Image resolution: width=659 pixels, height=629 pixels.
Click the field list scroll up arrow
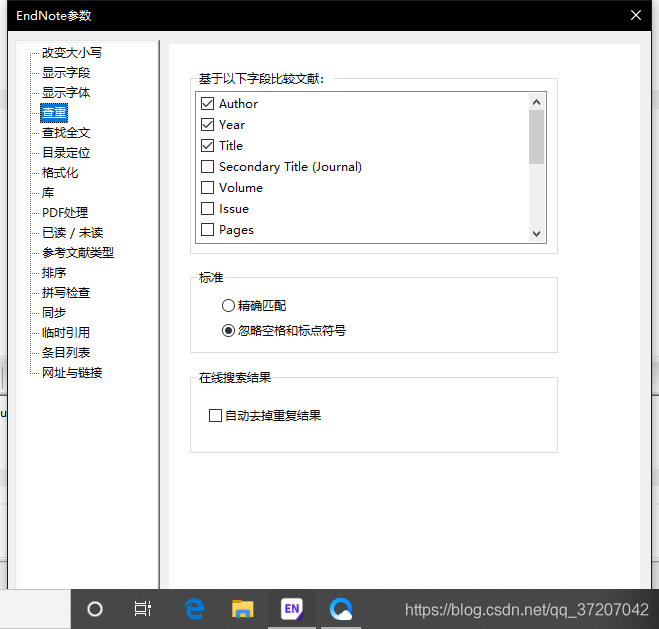coord(536,102)
